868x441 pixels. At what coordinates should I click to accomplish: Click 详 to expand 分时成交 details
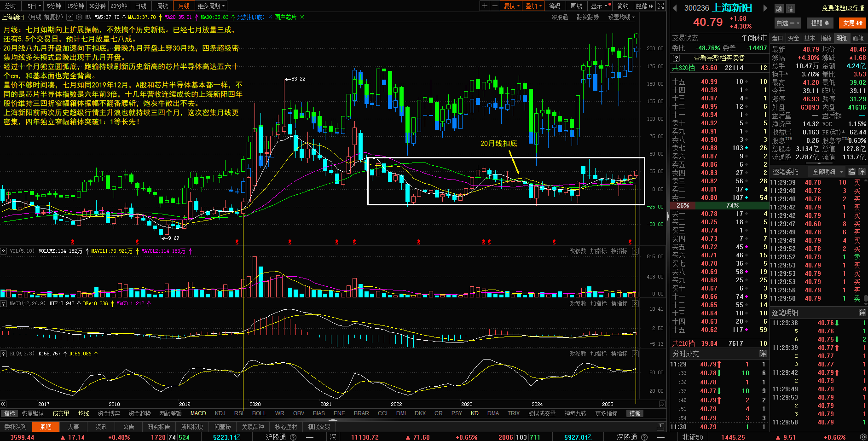763,354
